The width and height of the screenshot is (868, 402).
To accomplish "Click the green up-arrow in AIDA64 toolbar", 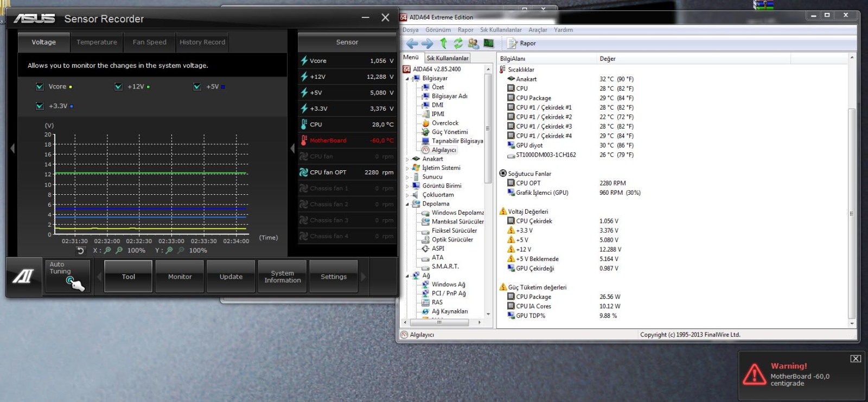I will (x=443, y=43).
